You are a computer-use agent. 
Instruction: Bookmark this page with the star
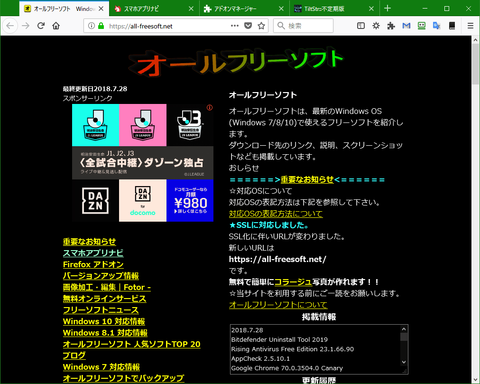tap(261, 26)
